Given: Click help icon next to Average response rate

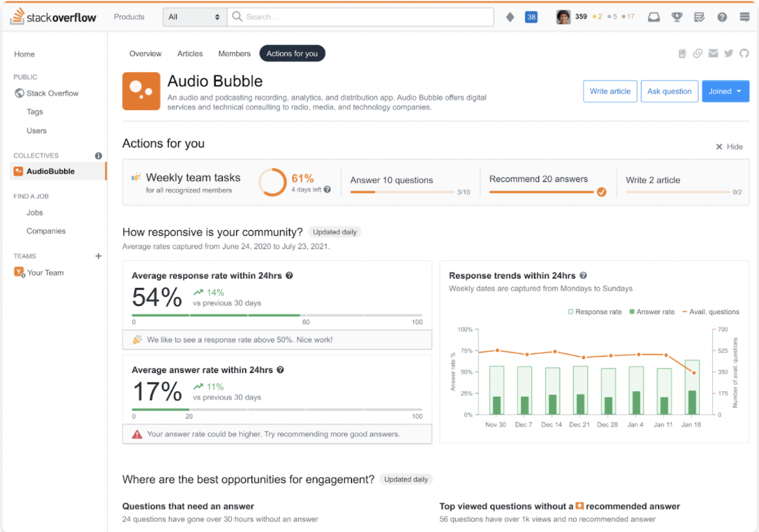Looking at the screenshot, I should pos(289,275).
